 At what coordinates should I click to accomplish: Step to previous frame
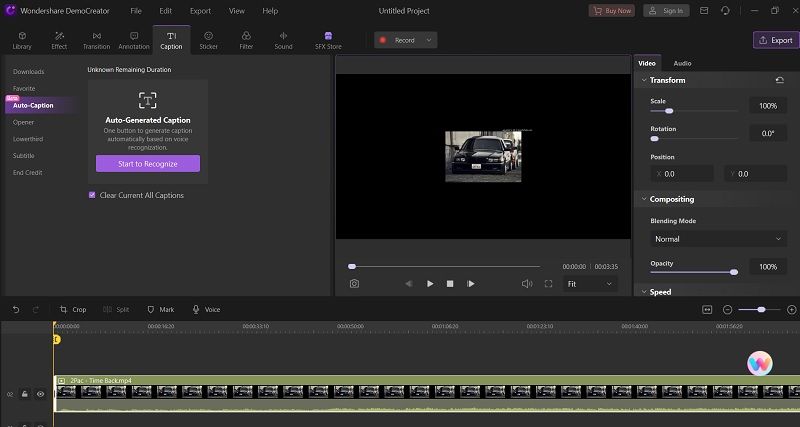409,284
